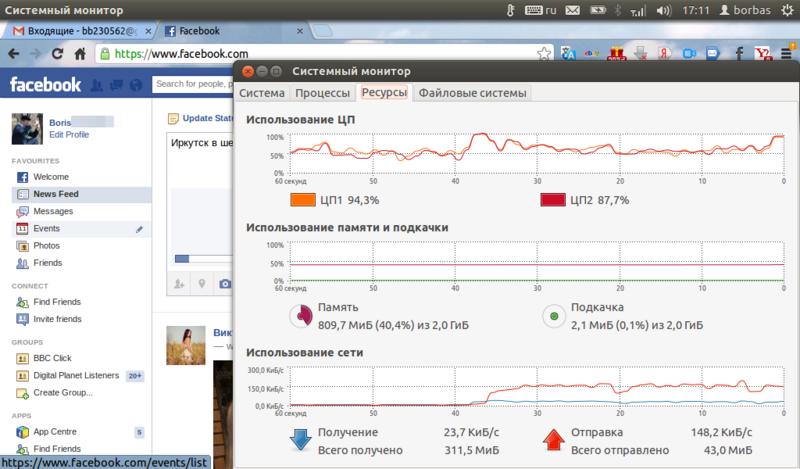Click the Yandex extension icon
Image resolution: width=800 pixels, height=469 pixels.
[664, 53]
